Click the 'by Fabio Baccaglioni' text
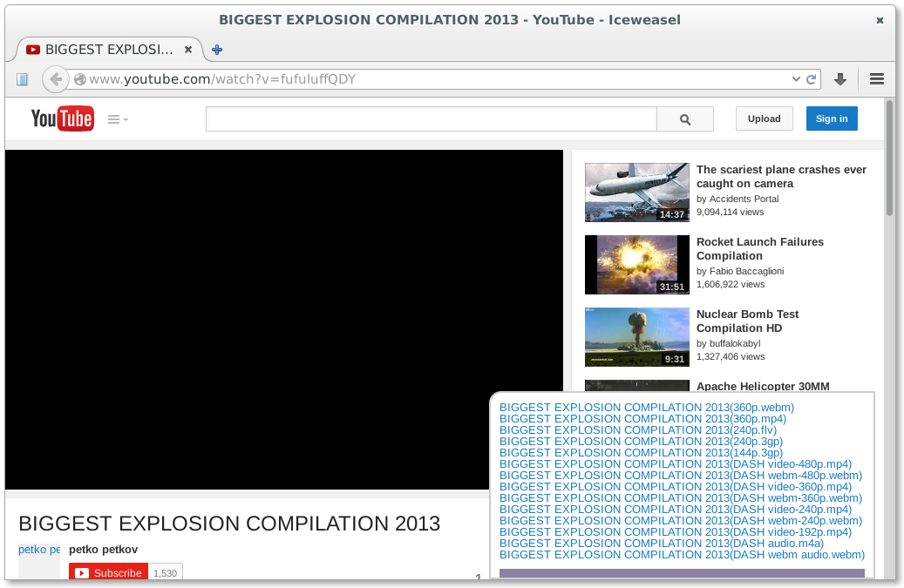This screenshot has width=904, height=588. tap(740, 271)
